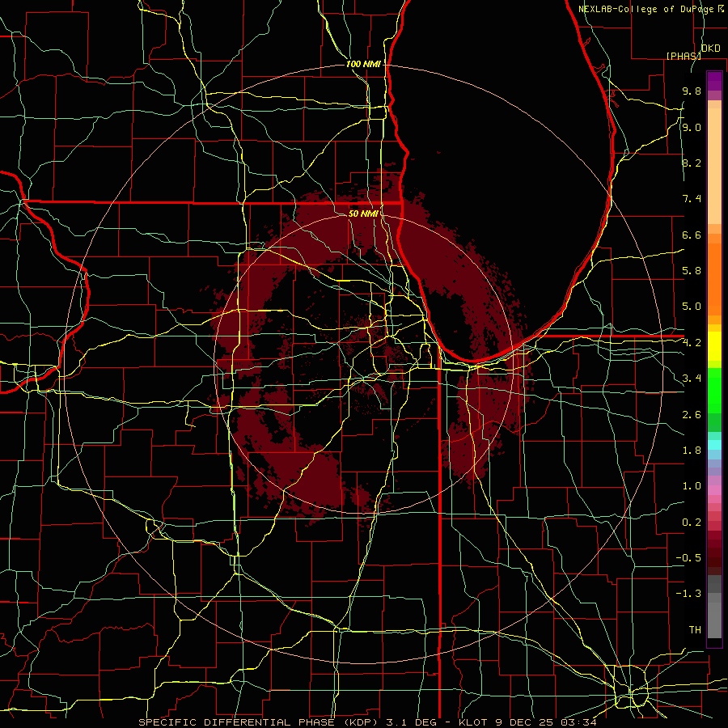Pick the cyan segment of the color bar
Screen dimensions: 728x728
pos(714,445)
